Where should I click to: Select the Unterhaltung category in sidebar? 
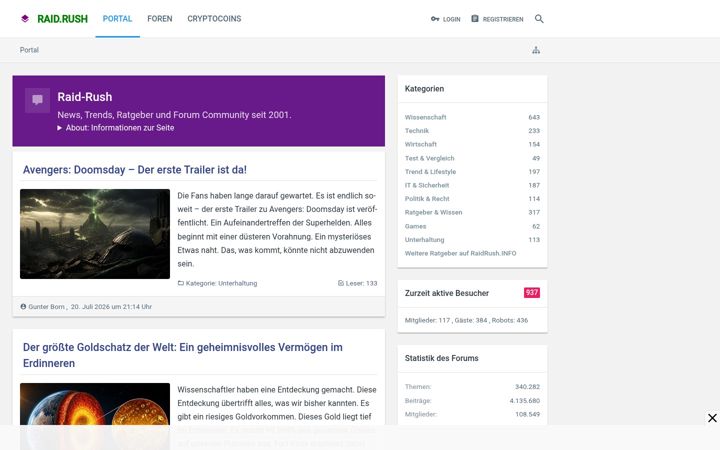pos(424,240)
